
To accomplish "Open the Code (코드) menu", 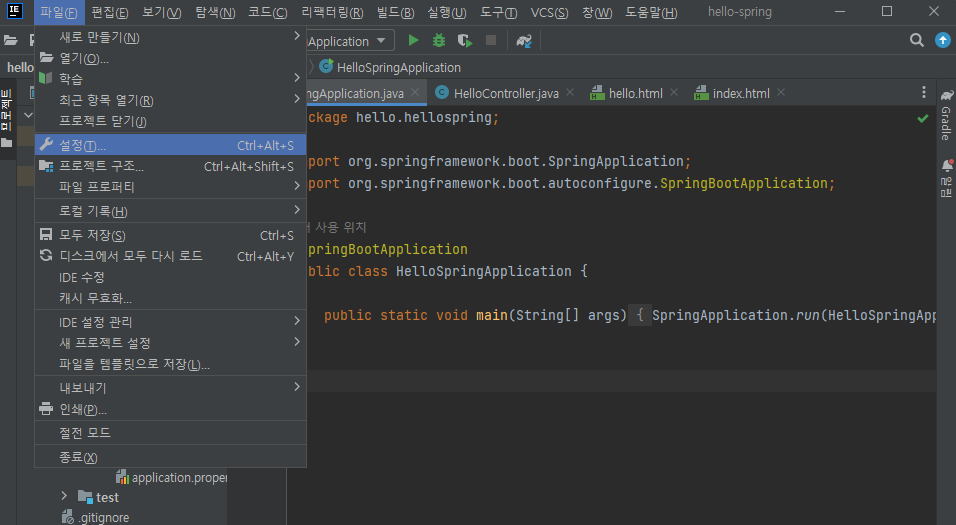I will (268, 12).
